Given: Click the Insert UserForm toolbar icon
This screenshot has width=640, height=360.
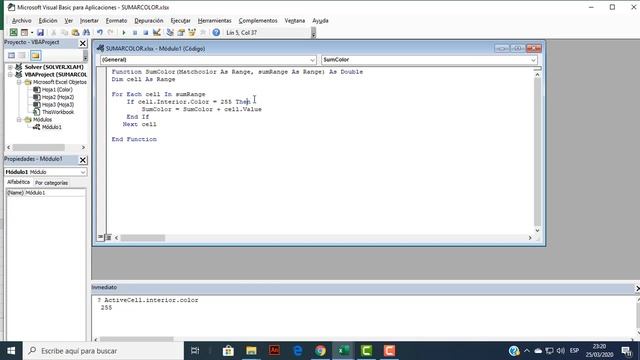Looking at the screenshot, I should coord(24,33).
